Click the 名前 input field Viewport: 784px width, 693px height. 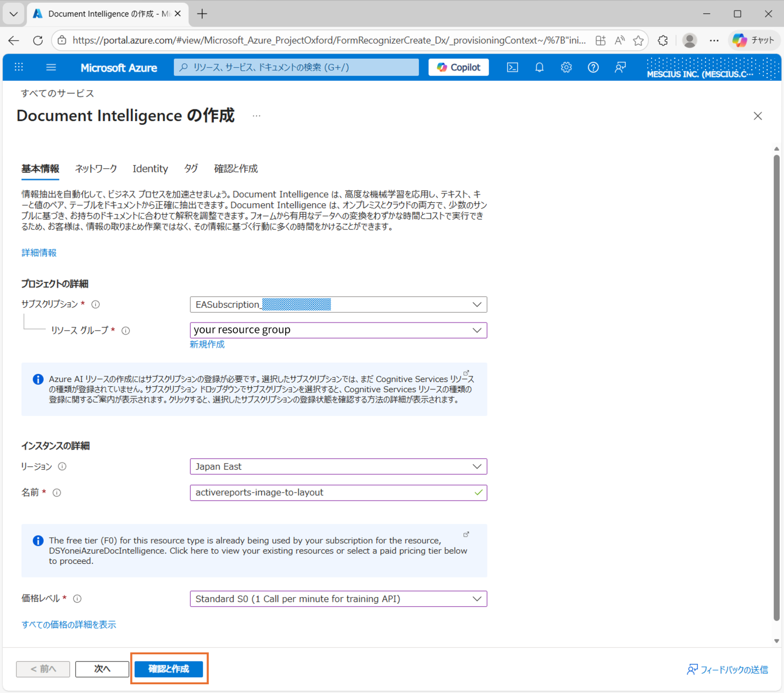coord(338,492)
